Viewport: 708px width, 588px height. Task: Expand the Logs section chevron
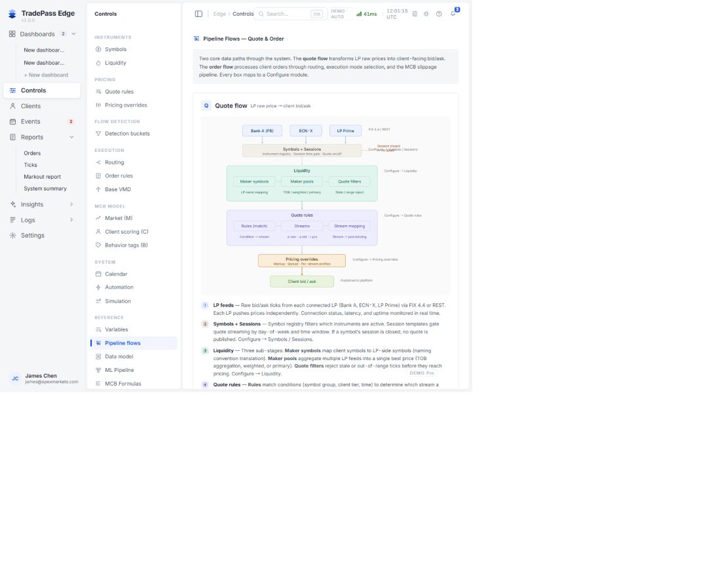coord(71,220)
